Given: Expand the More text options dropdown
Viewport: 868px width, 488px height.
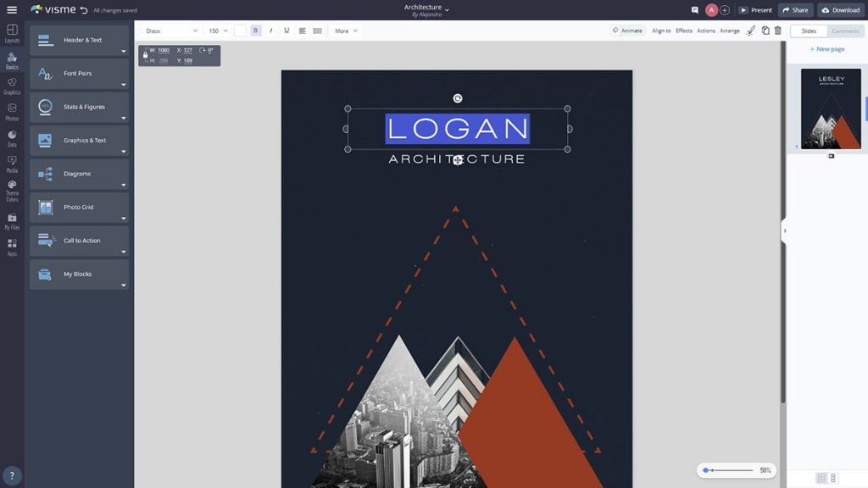Looking at the screenshot, I should point(346,30).
